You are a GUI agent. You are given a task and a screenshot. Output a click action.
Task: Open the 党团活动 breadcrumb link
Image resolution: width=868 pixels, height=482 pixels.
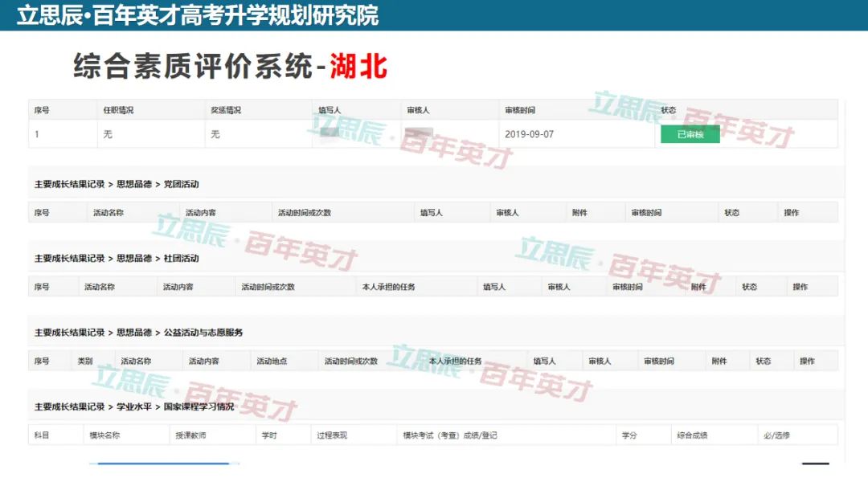click(x=181, y=184)
